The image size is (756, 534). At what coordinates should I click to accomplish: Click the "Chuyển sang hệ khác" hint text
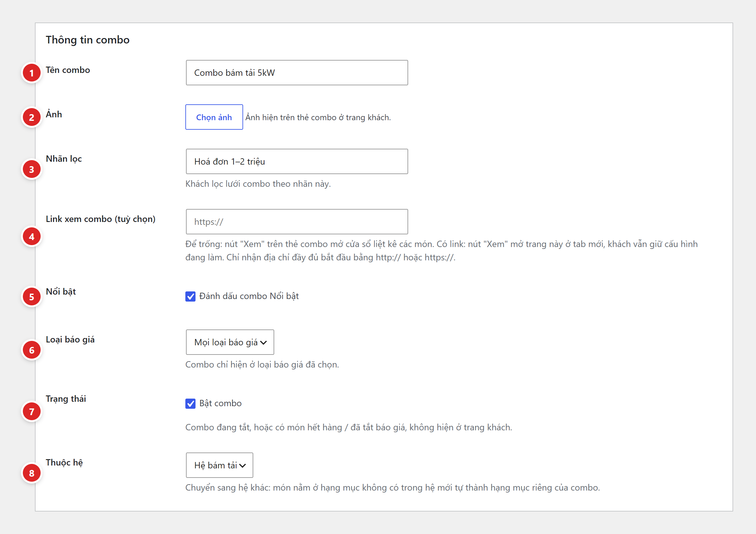coord(393,488)
